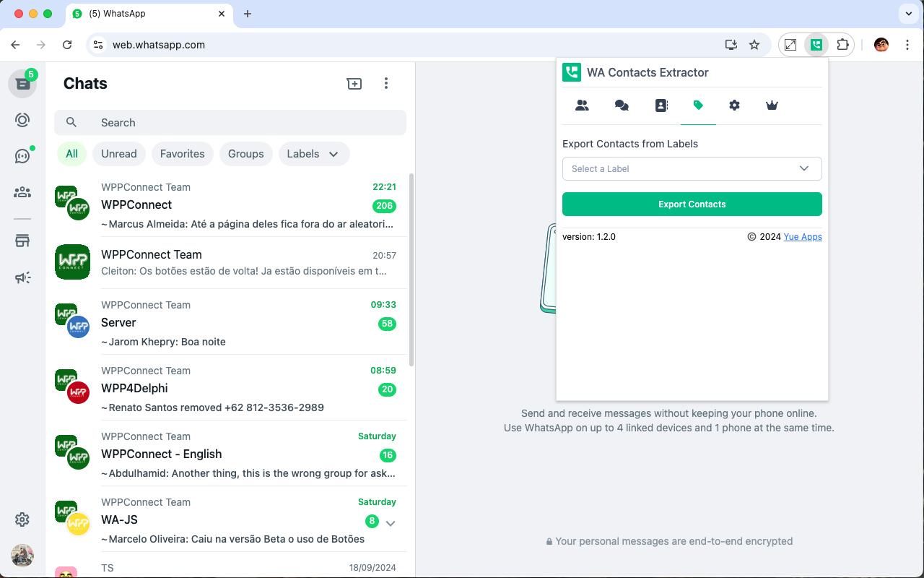Click 'Export Contacts from Labels' heading

630,144
